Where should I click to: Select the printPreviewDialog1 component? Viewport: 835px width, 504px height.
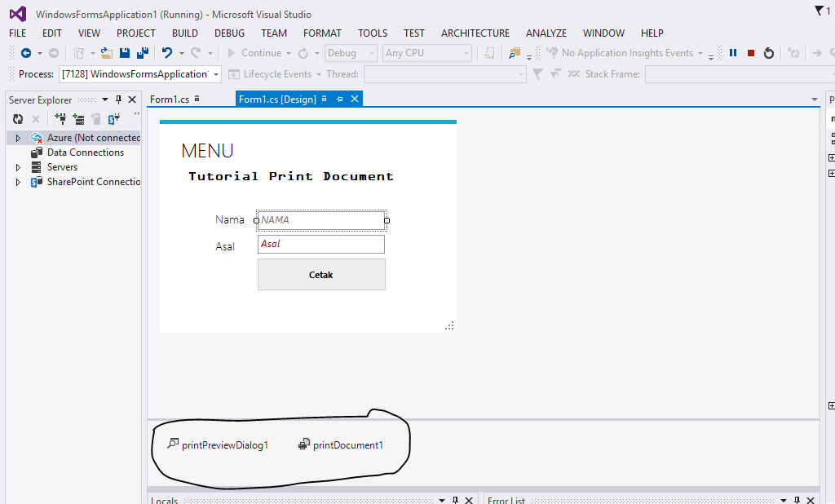pyautogui.click(x=219, y=444)
